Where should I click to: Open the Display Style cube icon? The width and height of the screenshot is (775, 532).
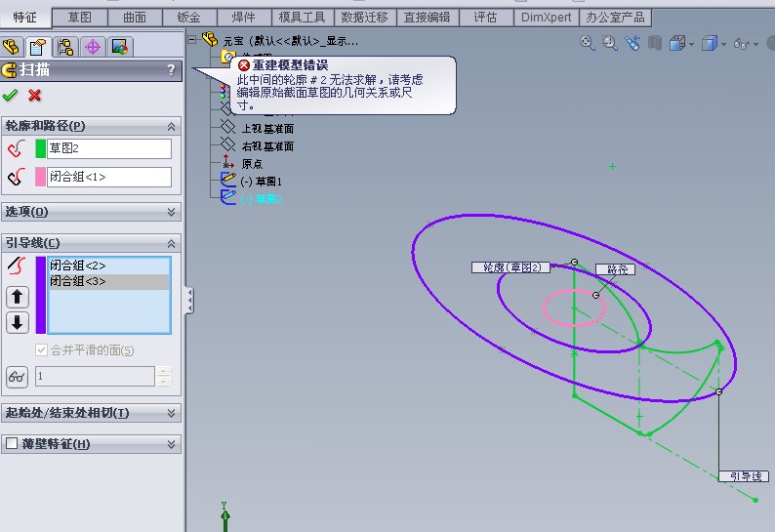(x=710, y=44)
